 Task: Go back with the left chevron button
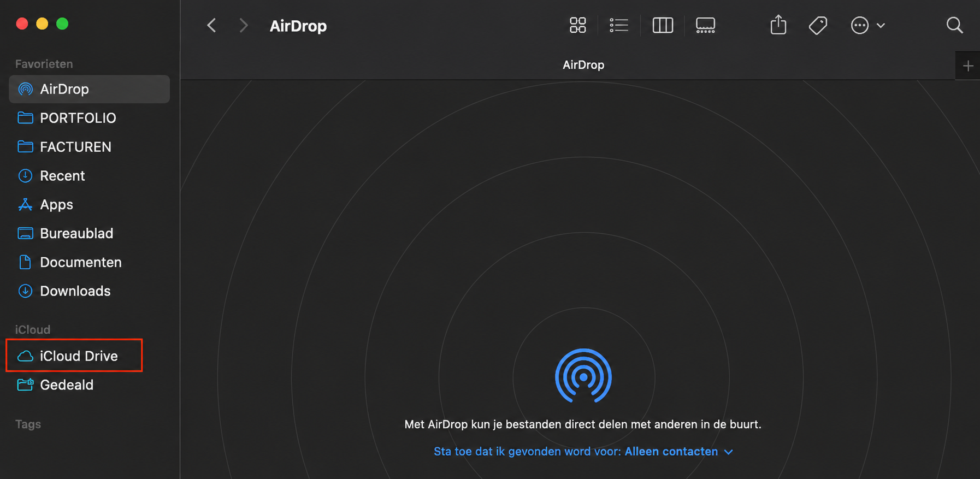212,26
